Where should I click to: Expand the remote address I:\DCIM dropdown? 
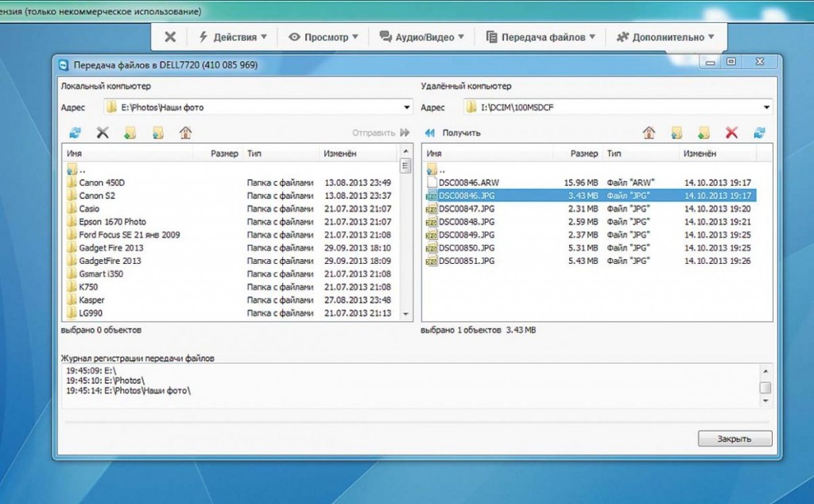(766, 107)
